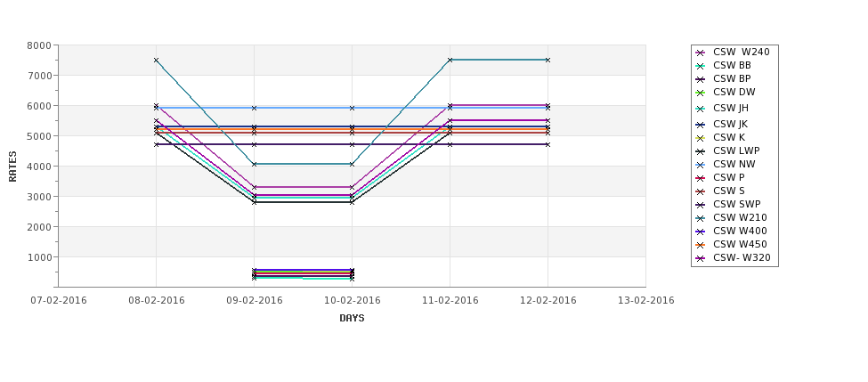Click the DAYS x-axis title
The width and height of the screenshot is (868, 382).
click(x=352, y=319)
